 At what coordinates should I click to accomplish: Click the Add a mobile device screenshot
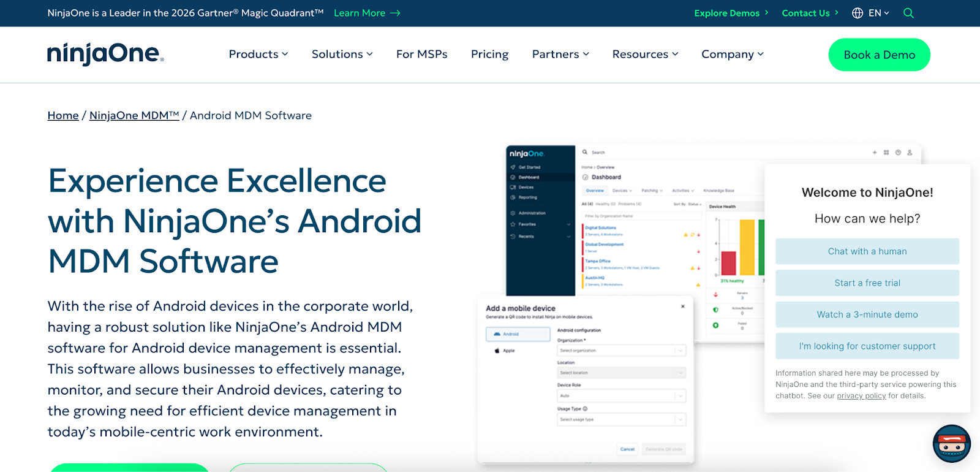pyautogui.click(x=586, y=380)
